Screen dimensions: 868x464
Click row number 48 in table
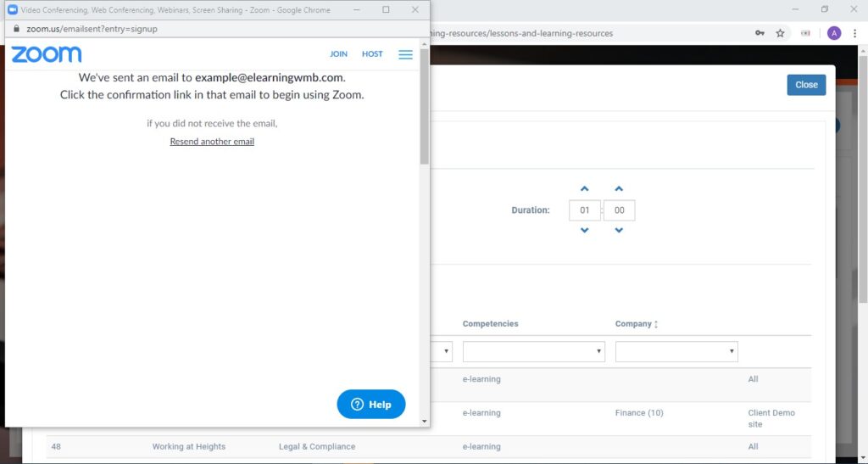click(56, 446)
